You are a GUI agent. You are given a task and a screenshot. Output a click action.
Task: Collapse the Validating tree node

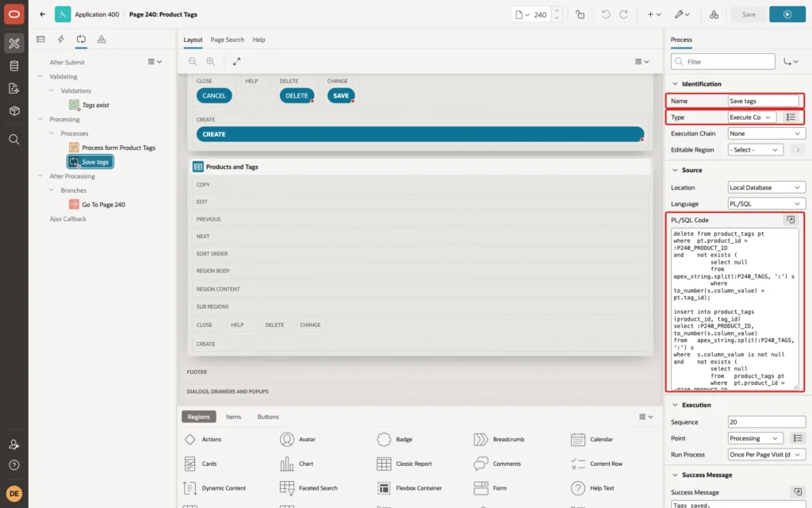[40, 76]
